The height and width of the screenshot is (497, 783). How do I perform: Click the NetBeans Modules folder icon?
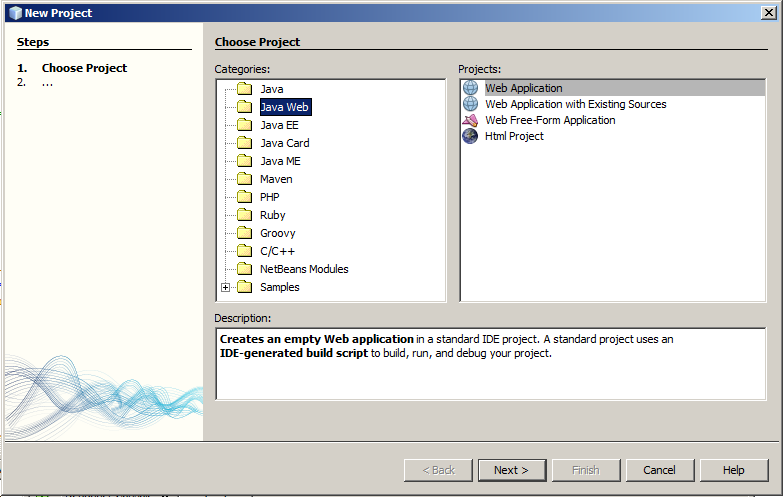pyautogui.click(x=244, y=269)
